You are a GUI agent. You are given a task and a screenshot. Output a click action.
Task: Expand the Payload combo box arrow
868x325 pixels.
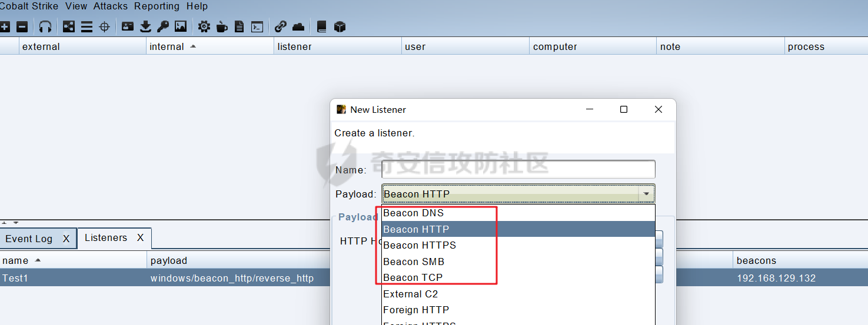pos(646,194)
